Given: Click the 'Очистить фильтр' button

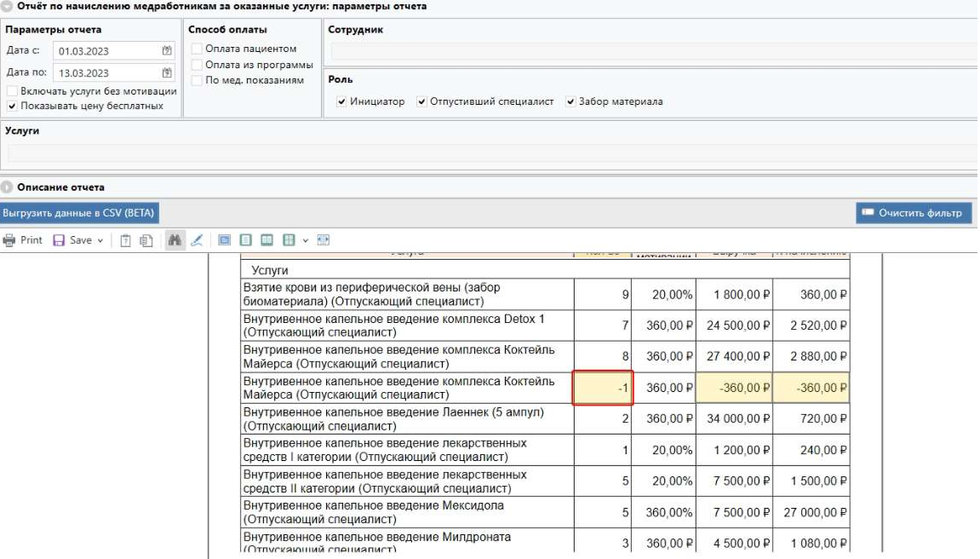Looking at the screenshot, I should tap(913, 213).
